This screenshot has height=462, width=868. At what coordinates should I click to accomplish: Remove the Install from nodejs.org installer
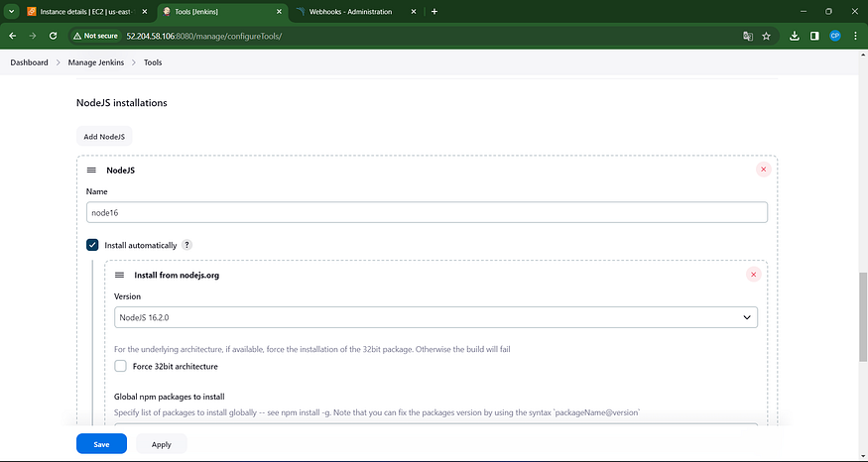pos(753,275)
